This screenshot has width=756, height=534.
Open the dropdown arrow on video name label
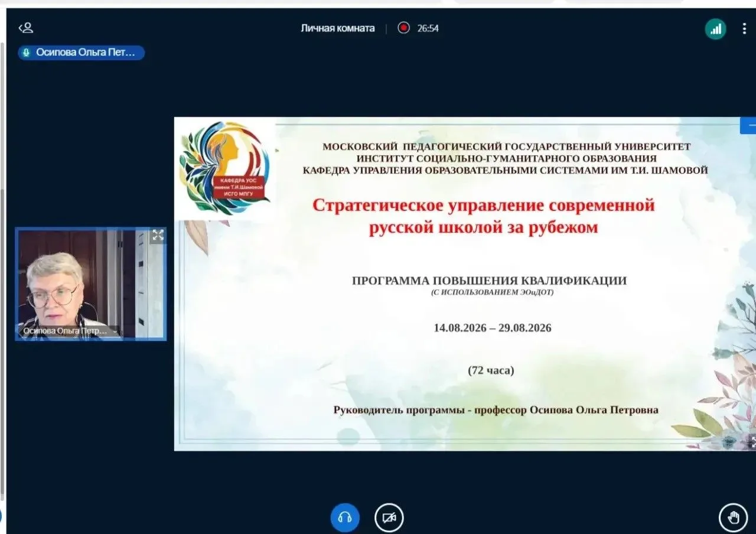point(115,331)
